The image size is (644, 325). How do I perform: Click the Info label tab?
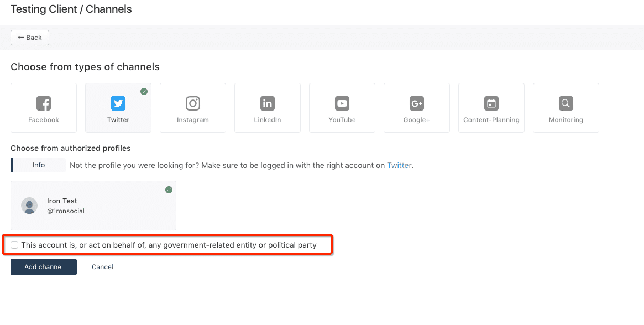tap(38, 165)
